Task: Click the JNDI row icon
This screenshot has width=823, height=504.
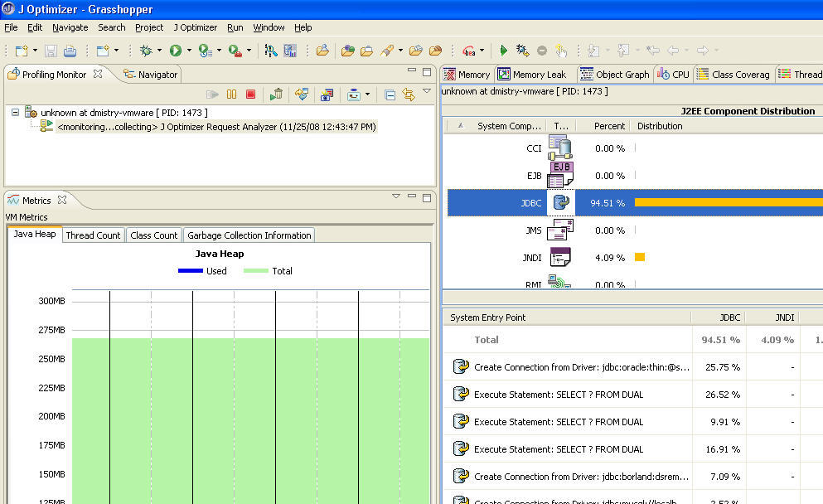Action: 560,258
